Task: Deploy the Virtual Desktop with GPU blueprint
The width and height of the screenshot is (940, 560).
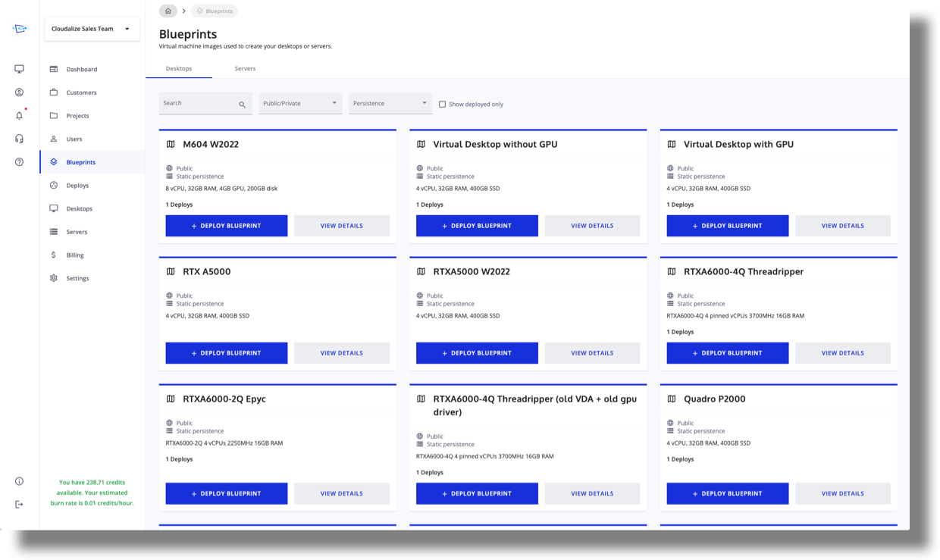Action: tap(728, 226)
